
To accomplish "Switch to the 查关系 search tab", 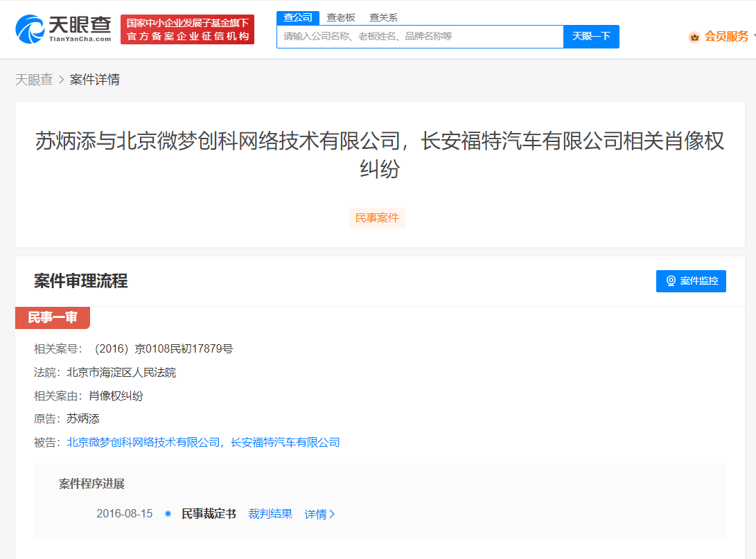I will (x=384, y=18).
